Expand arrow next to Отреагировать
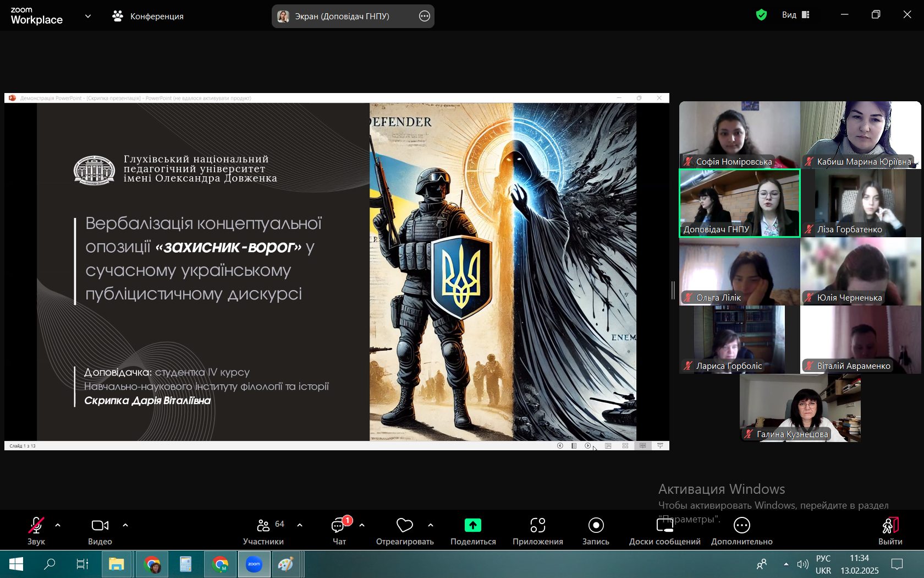 (x=431, y=525)
